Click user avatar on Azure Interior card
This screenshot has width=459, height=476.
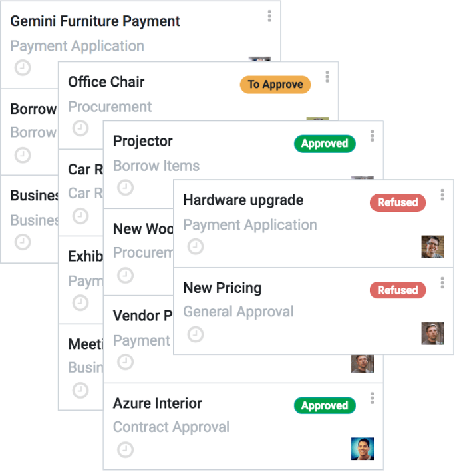363,449
